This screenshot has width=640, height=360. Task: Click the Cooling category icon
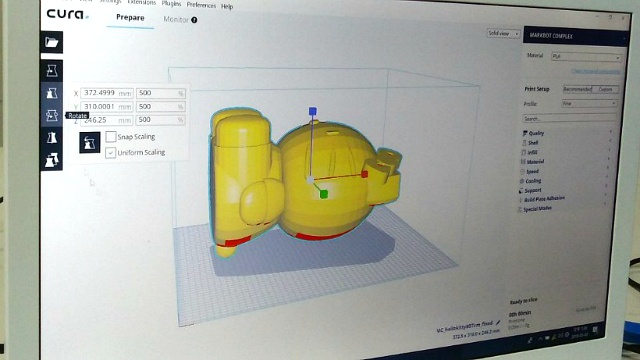[522, 181]
